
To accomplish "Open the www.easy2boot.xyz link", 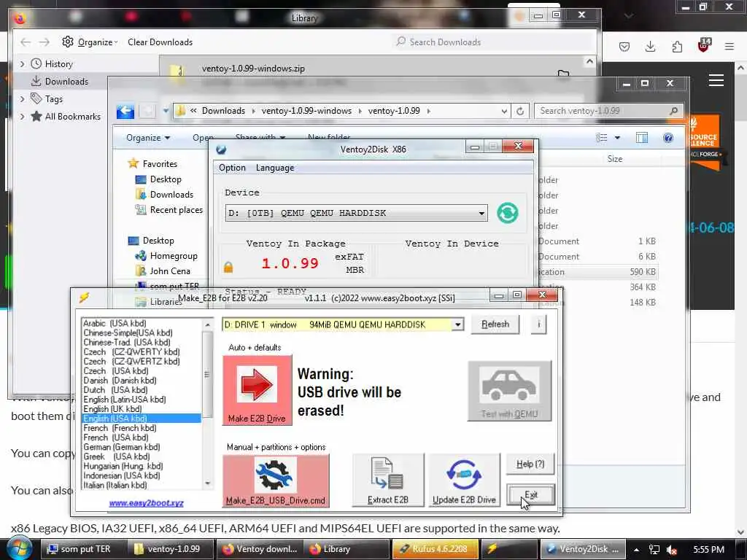I will [146, 503].
